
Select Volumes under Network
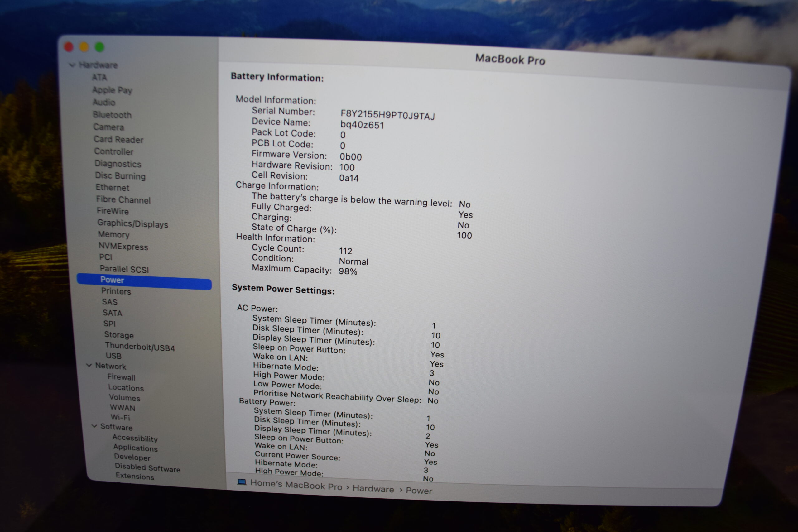(124, 398)
